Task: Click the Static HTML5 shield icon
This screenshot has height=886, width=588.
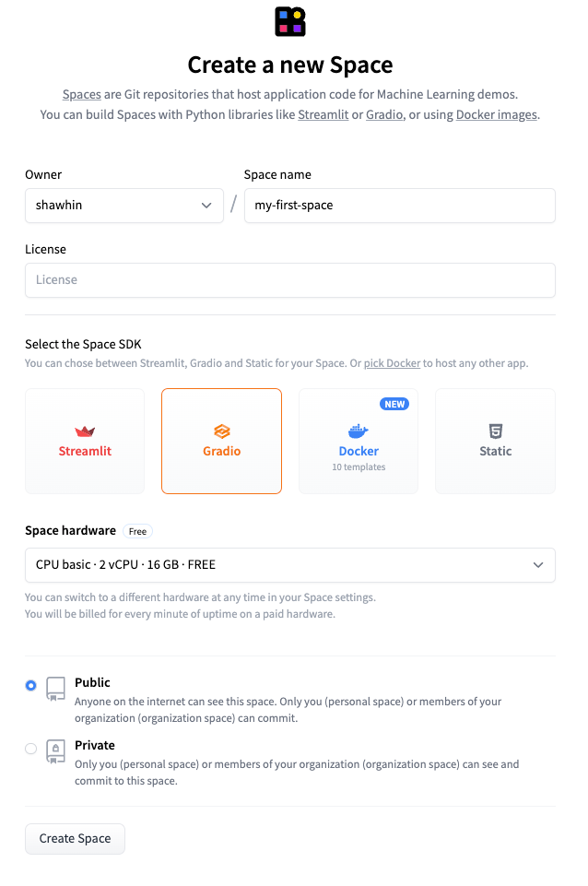Action: click(495, 431)
